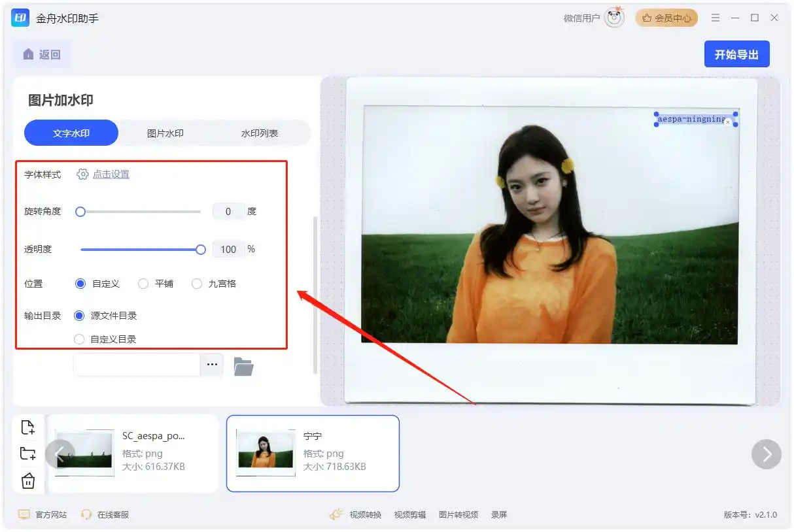Switch to 水印列表 tab
This screenshot has height=532, width=794.
(x=260, y=133)
